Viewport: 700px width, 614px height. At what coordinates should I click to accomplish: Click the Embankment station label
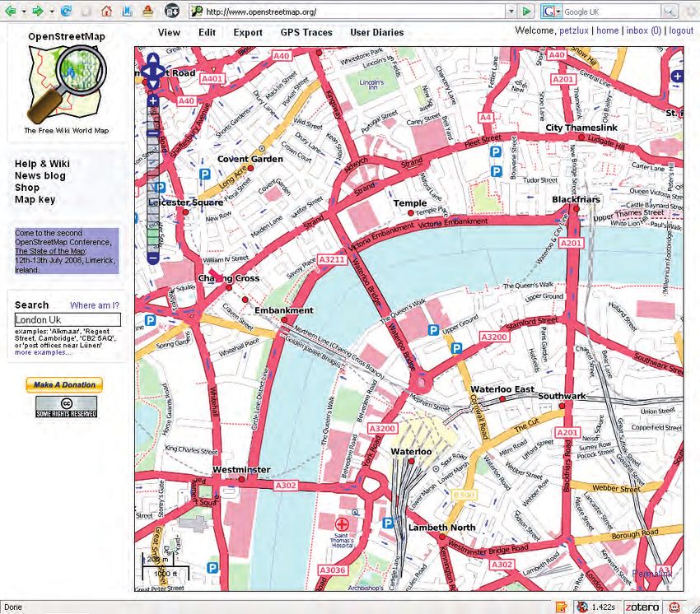pos(284,310)
